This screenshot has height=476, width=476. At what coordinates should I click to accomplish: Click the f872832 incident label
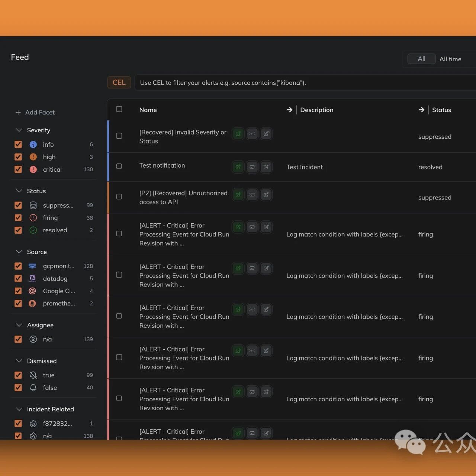[x=57, y=424]
